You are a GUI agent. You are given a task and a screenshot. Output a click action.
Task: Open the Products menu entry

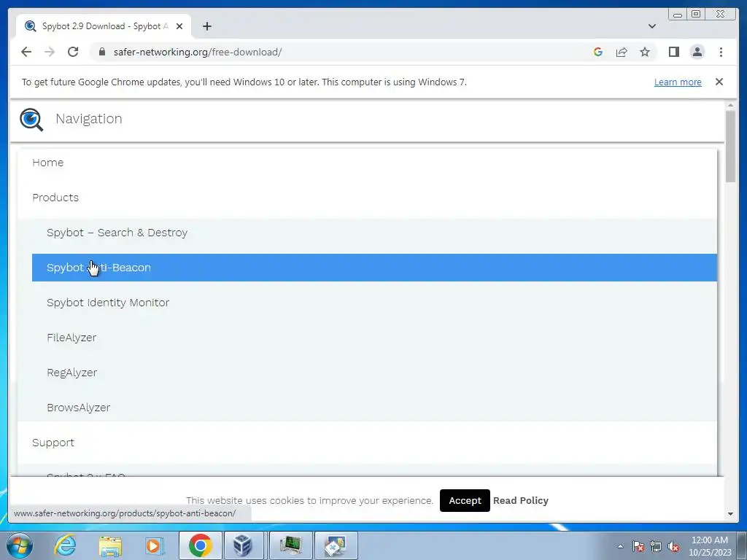tap(55, 197)
